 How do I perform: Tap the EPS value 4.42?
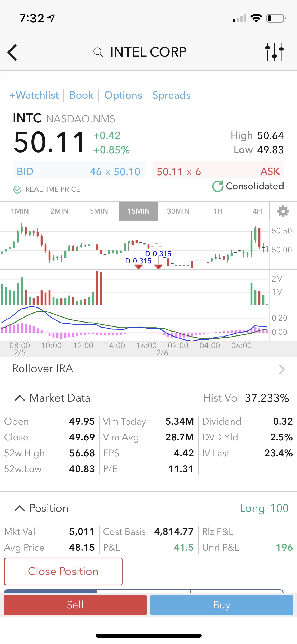pyautogui.click(x=184, y=453)
